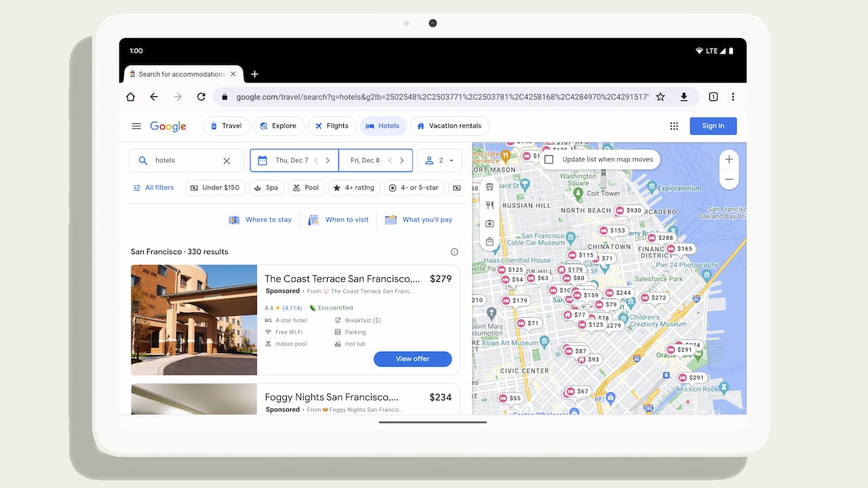Open the When to visit link
The height and width of the screenshot is (488, 868).
click(338, 220)
